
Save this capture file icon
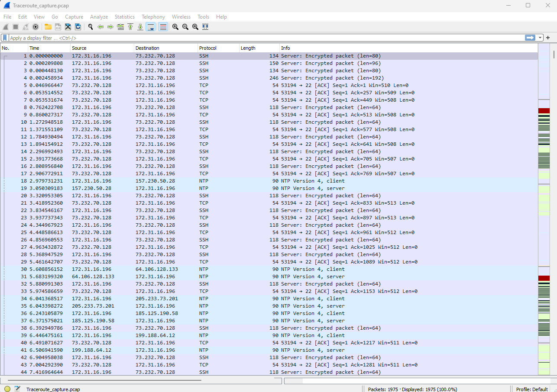point(58,27)
